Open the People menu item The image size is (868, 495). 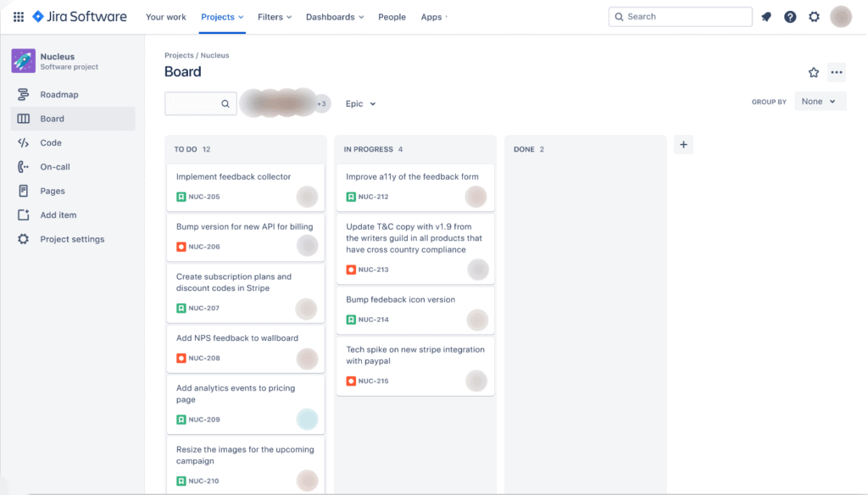coord(392,17)
